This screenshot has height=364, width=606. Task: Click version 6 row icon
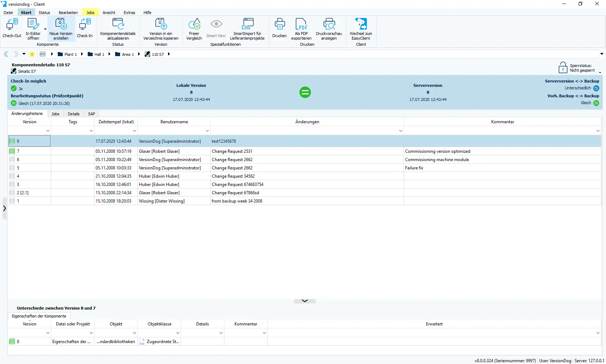click(12, 159)
